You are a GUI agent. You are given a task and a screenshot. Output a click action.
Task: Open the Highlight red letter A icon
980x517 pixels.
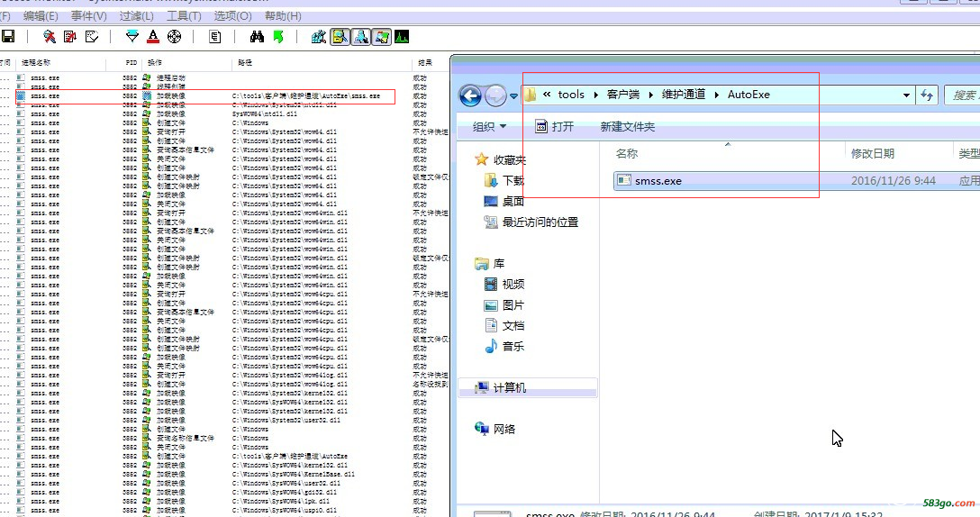153,37
